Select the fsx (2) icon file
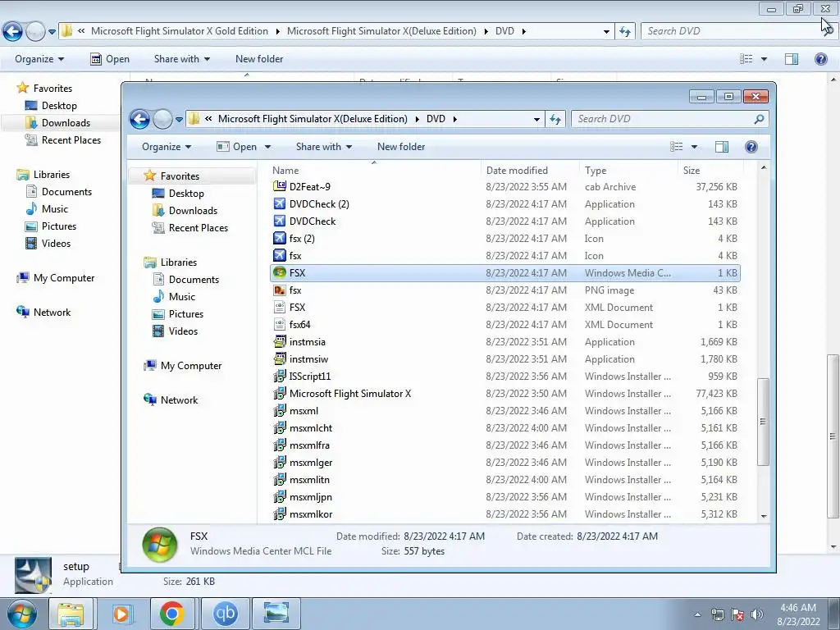Screen dimensions: 840x630 pos(279,238)
